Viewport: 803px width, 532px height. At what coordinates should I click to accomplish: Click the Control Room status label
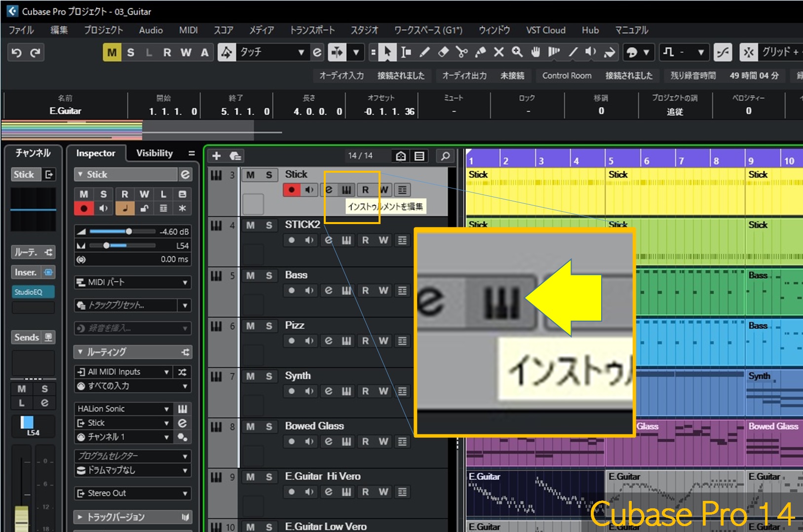click(567, 76)
